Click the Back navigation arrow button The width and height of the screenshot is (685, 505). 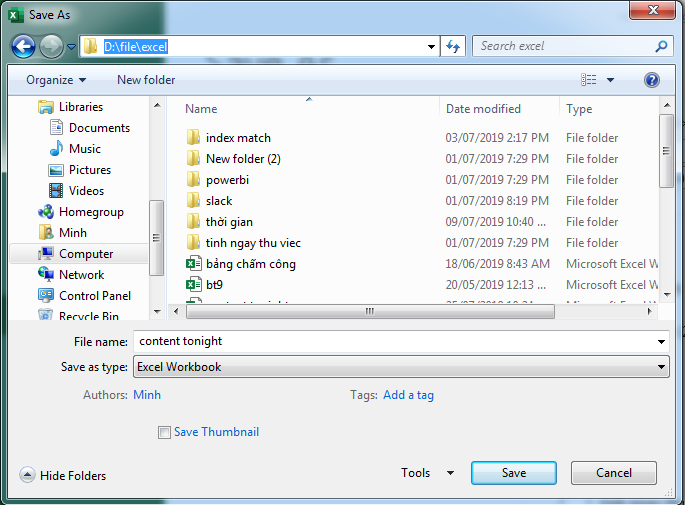(23, 46)
